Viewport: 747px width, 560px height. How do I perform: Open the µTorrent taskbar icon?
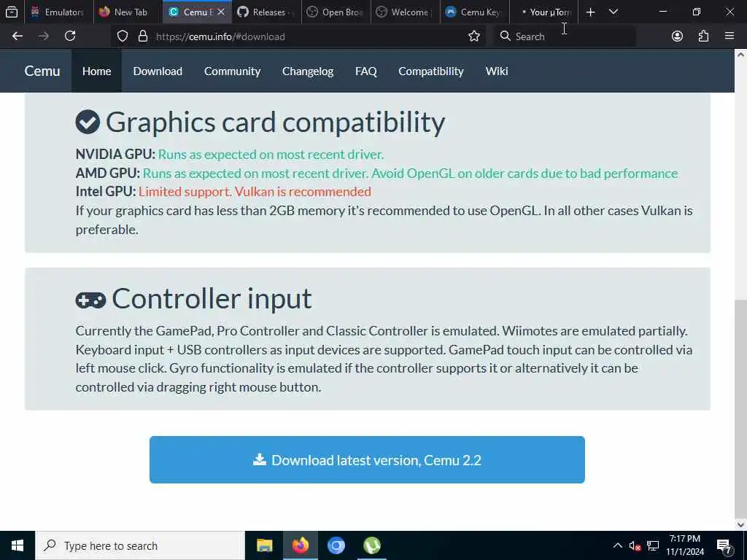[372, 545]
